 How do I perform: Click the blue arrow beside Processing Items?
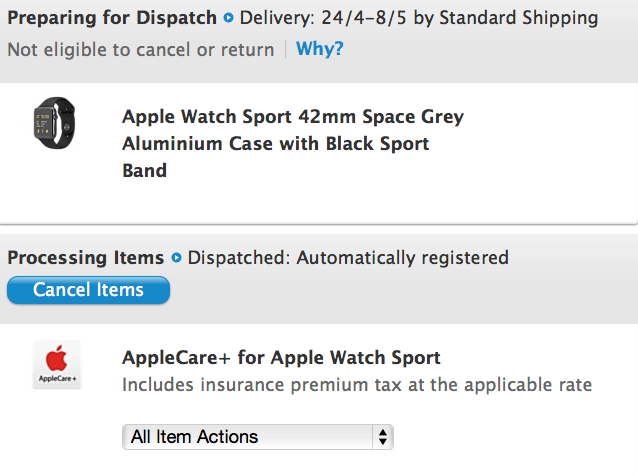(x=176, y=258)
